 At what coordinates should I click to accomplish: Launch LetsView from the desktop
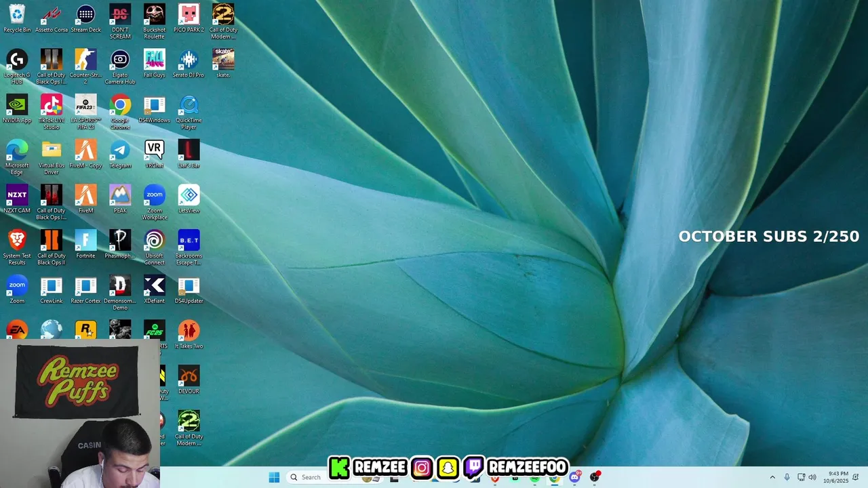click(189, 199)
